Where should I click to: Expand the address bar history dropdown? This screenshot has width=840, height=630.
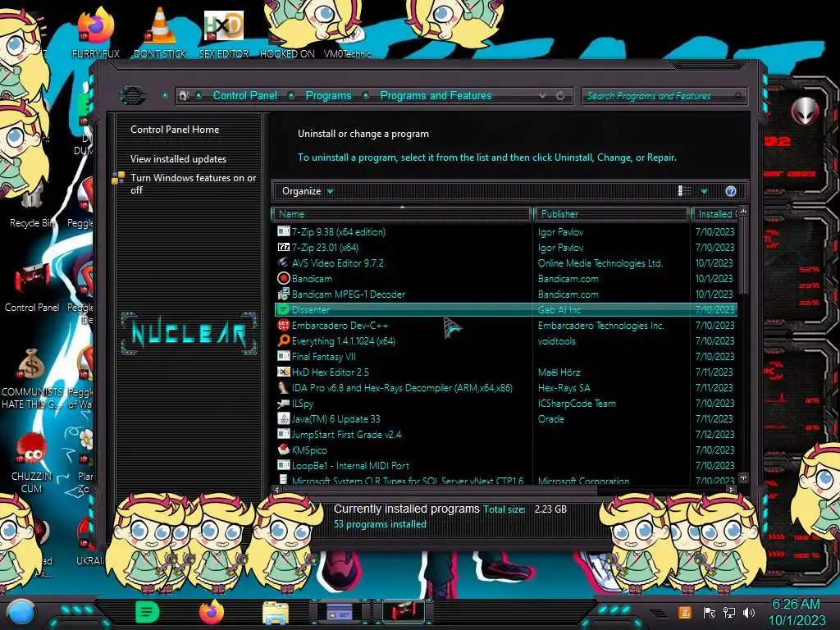click(x=543, y=96)
